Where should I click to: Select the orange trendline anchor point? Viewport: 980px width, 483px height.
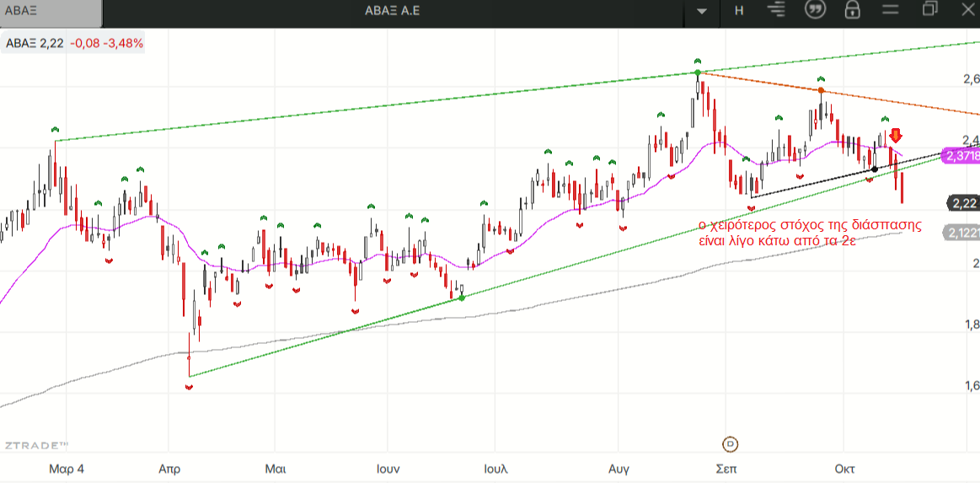821,90
